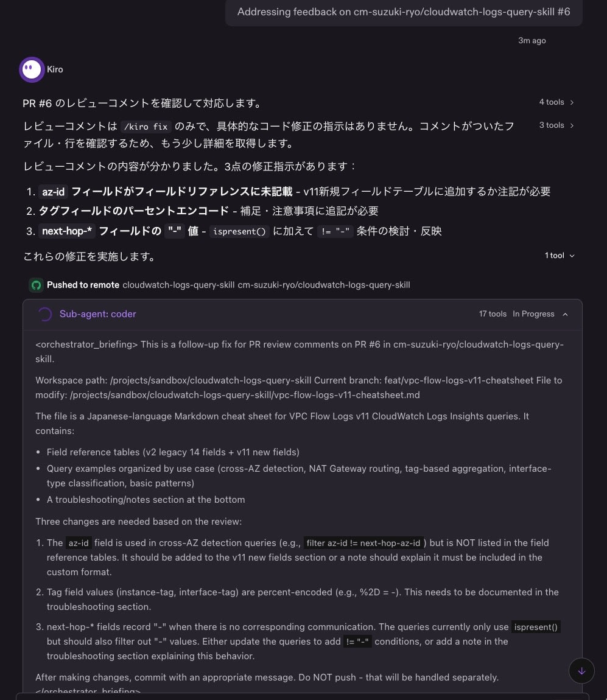The image size is (607, 700).
Task: Collapse the Sub-agent coder panel chevron
Action: click(x=565, y=314)
